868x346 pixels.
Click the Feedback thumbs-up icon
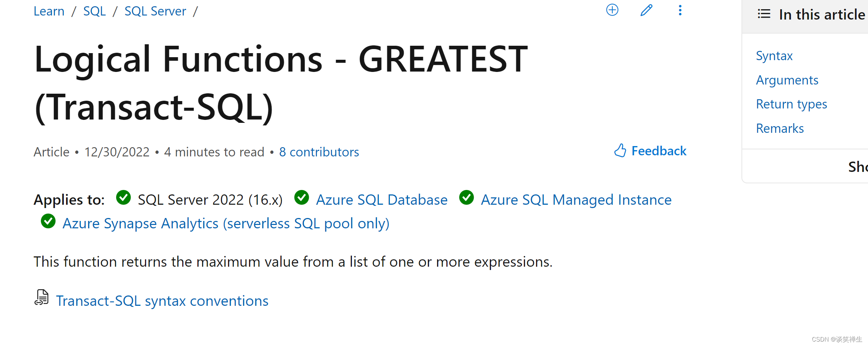click(x=620, y=150)
